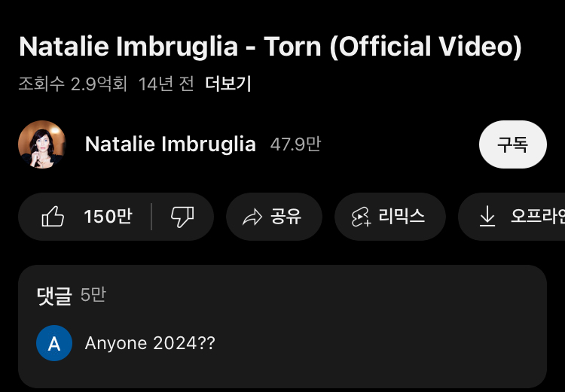
Task: Tap the 5만 comment count
Action: [93, 295]
